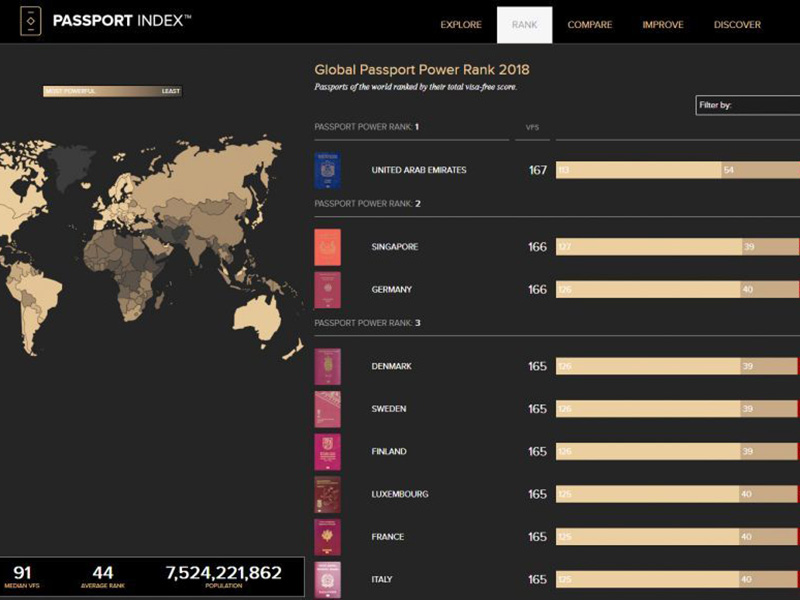The image size is (800, 600).
Task: Open the Luxembourg passport cover
Action: [x=328, y=494]
